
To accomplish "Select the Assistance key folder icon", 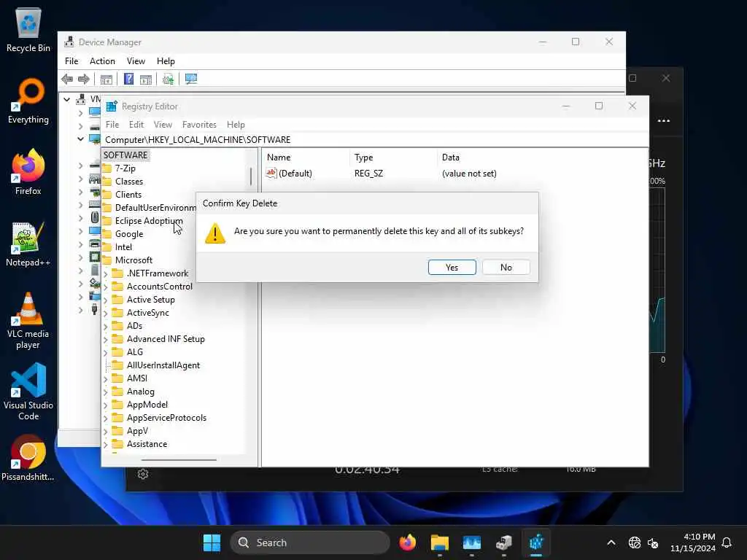I will click(x=117, y=444).
